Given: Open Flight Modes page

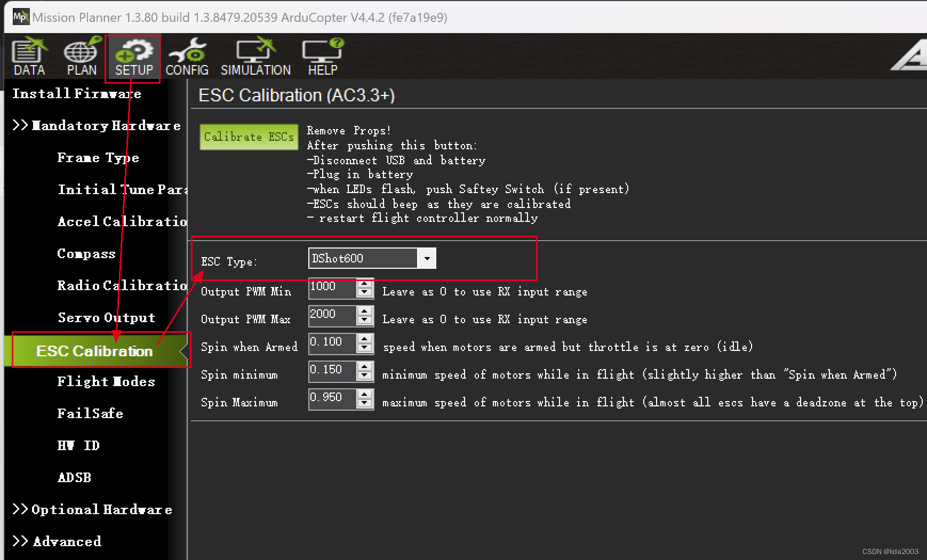Looking at the screenshot, I should pos(106,382).
